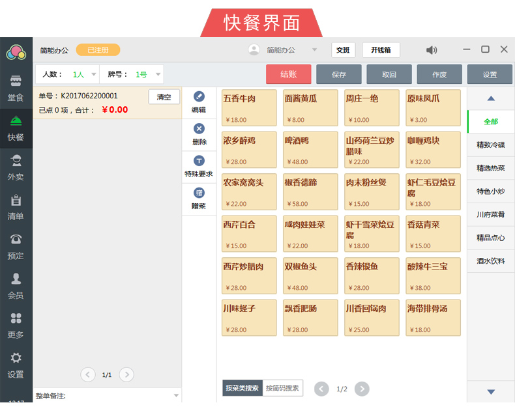Viewport: 515px width, 420px height.
Task: Add dish 飘香肥肠 to the order
Action: click(310, 318)
